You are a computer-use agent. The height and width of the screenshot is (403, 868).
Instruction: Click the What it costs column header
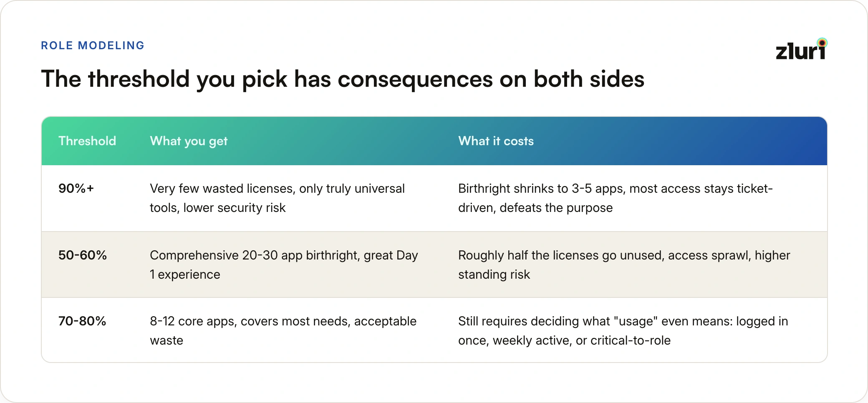coord(496,141)
